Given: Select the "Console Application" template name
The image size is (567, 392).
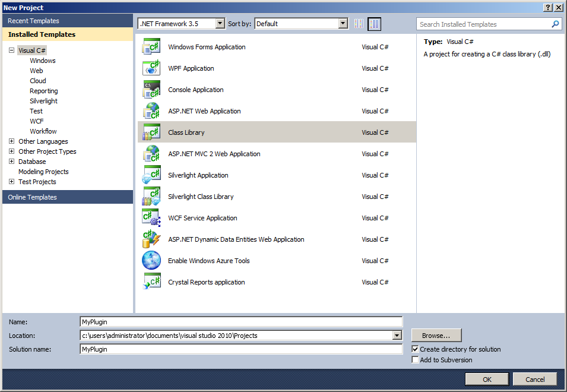Looking at the screenshot, I should click(x=195, y=90).
